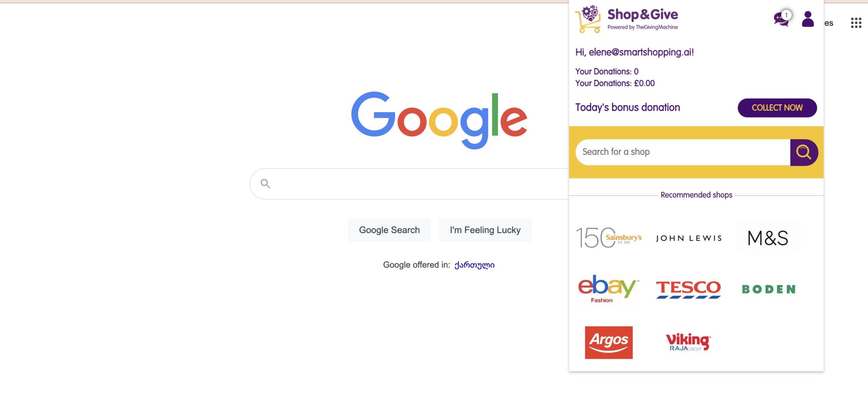868x416 pixels.
Task: Choose the Tesco shop logo
Action: point(688,289)
